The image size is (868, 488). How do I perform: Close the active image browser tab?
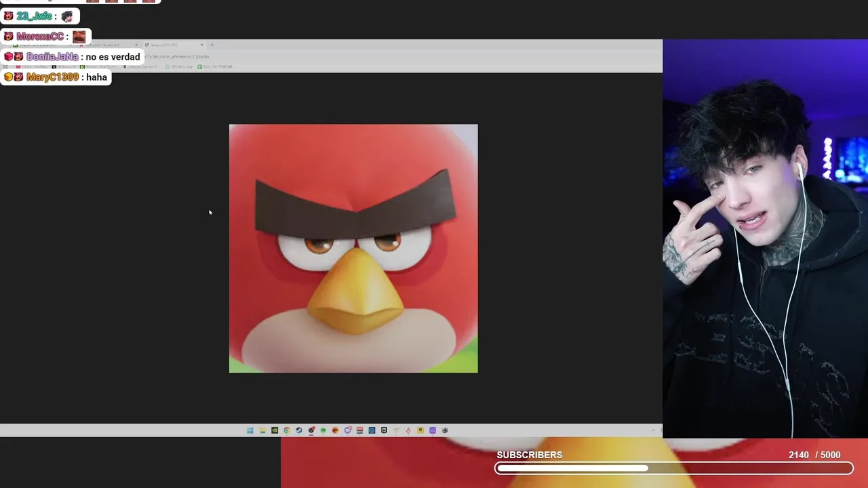click(202, 45)
